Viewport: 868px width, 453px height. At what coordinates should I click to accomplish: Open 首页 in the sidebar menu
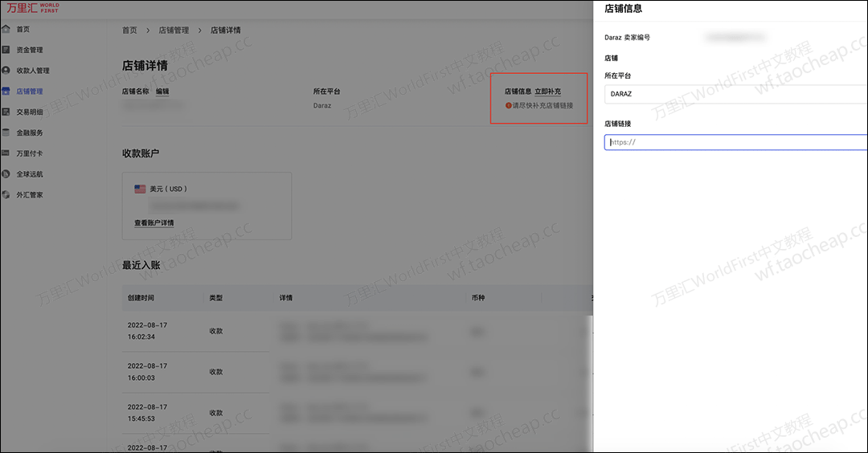tap(23, 29)
